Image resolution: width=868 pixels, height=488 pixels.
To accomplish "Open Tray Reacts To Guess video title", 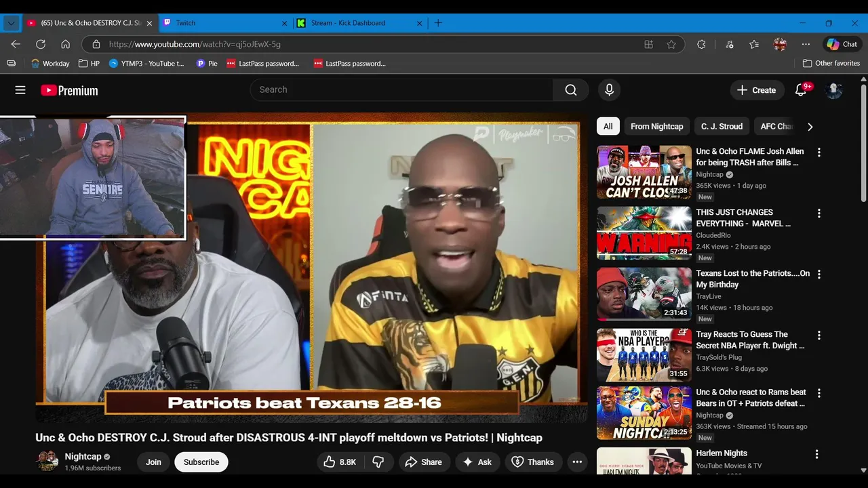I will pos(750,340).
